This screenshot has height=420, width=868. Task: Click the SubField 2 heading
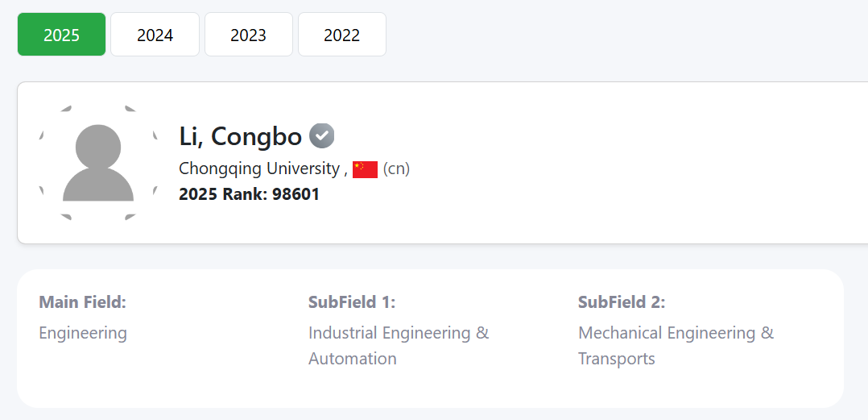622,302
